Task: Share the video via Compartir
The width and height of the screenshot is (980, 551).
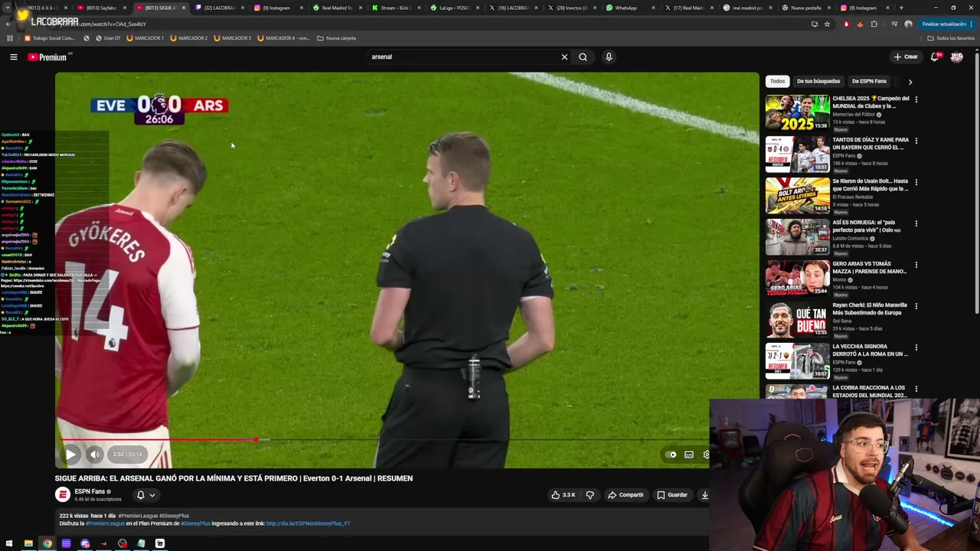Action: click(626, 495)
